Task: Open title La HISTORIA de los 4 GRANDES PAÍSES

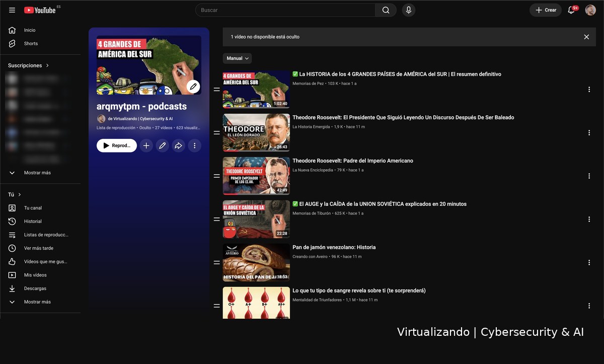Action: tap(397, 75)
